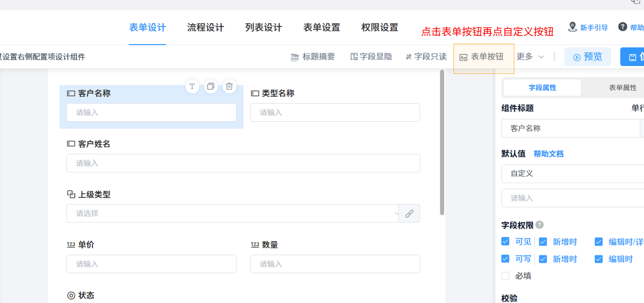
Task: Click the trash delete icon above 客户名称
Action: (x=229, y=86)
